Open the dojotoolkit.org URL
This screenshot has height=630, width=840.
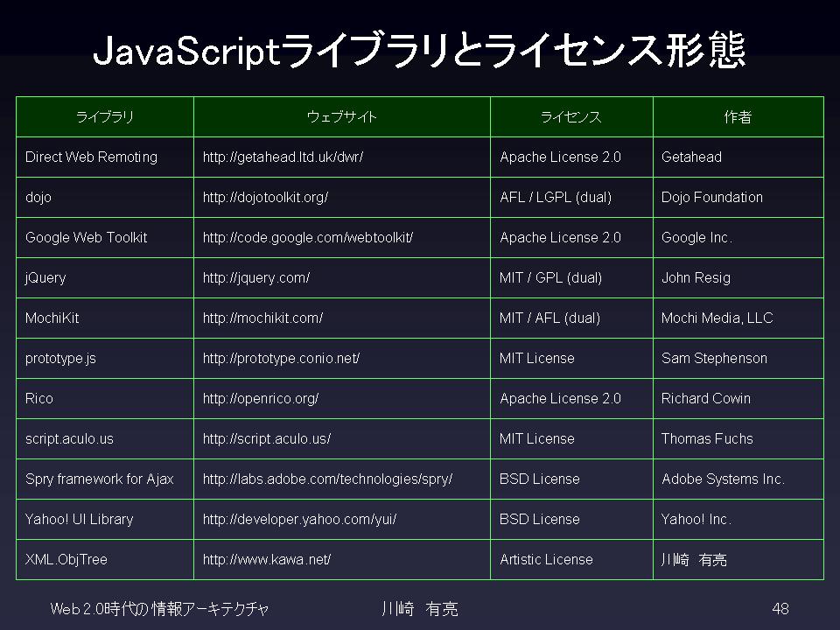click(x=265, y=197)
